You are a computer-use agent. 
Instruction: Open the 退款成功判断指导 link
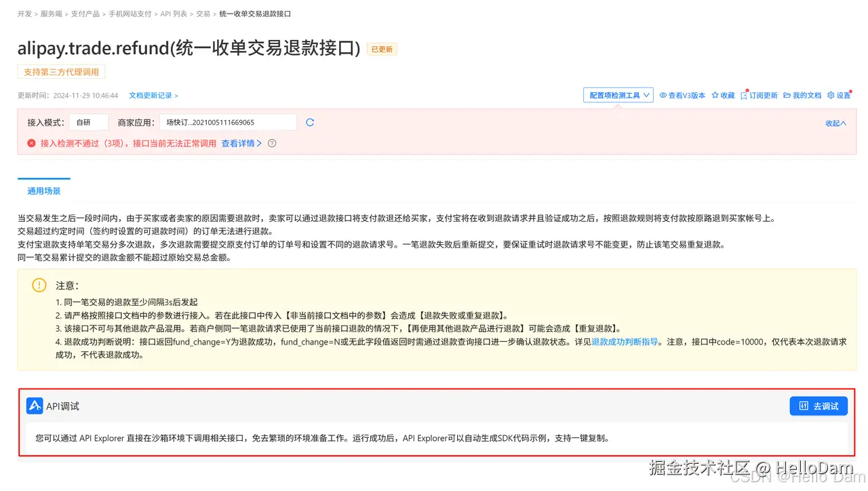(623, 342)
